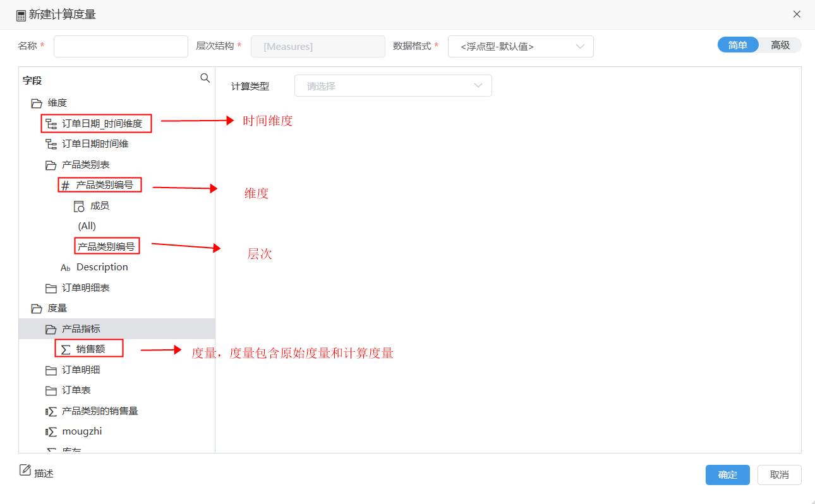Click the 取消 button

pos(780,475)
